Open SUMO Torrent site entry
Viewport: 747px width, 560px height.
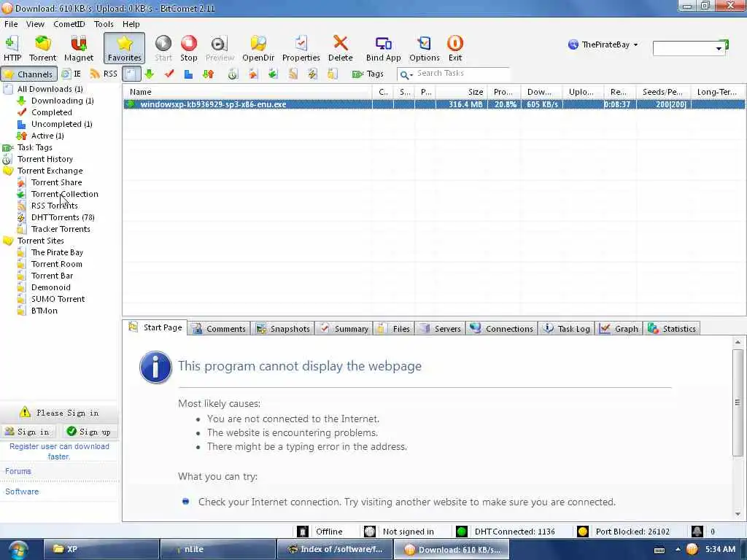click(x=58, y=299)
